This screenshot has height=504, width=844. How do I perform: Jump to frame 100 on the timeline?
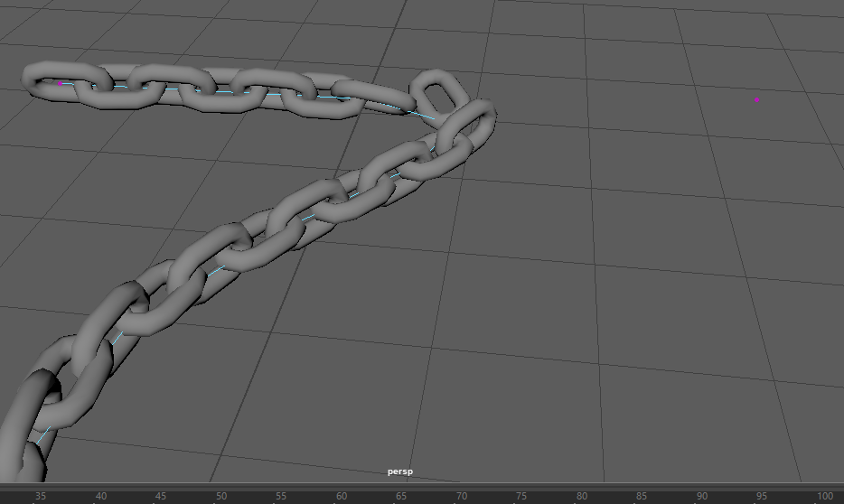(824, 496)
